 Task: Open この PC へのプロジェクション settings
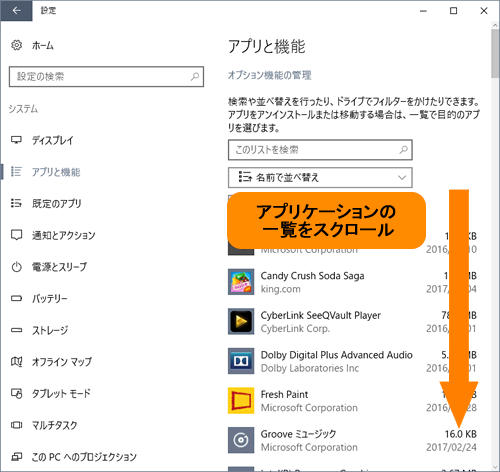(84, 457)
